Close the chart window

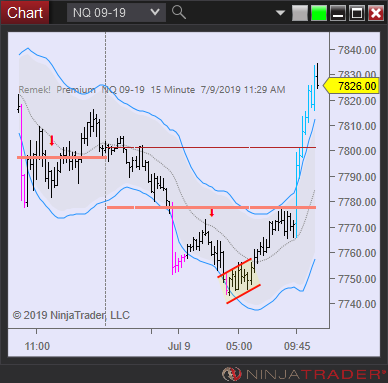376,13
